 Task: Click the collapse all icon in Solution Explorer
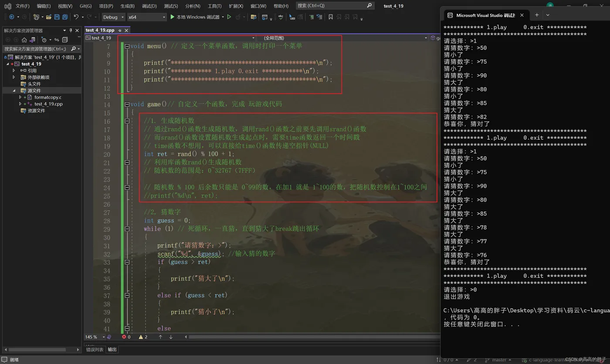65,40
